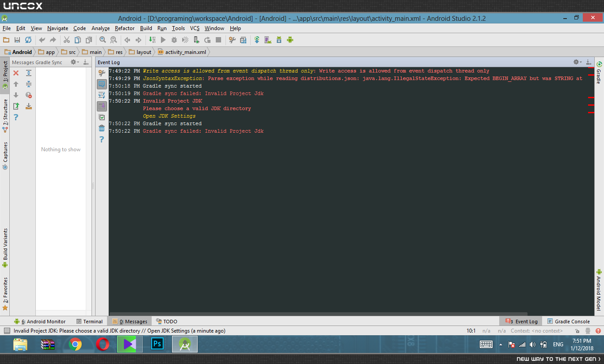Toggle the read-only lock icon in status bar
Viewport: 604px width, 364px height.
click(x=578, y=331)
